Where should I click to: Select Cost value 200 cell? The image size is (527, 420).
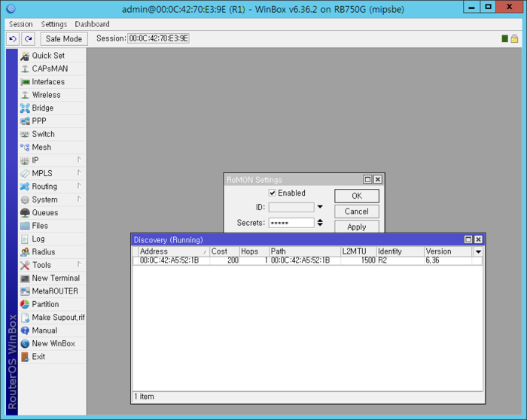224,260
